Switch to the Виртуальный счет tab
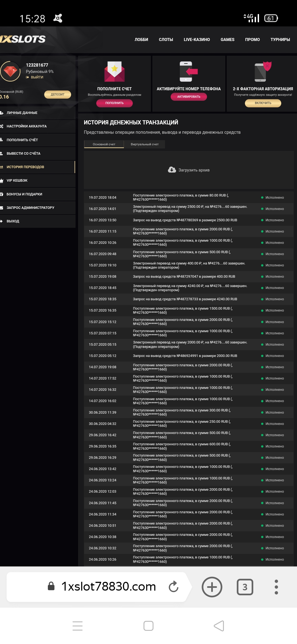Screen dimensions: 297x644 145,144
